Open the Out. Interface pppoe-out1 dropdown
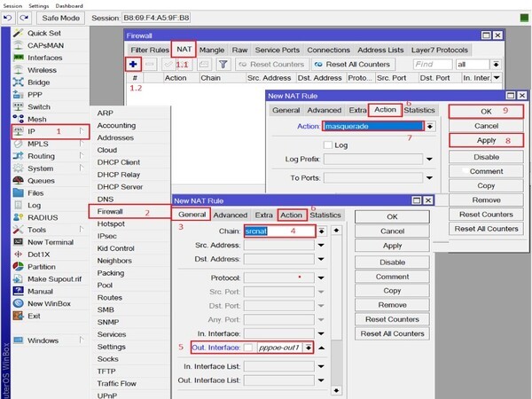This screenshot has height=399, width=532. tap(308, 348)
